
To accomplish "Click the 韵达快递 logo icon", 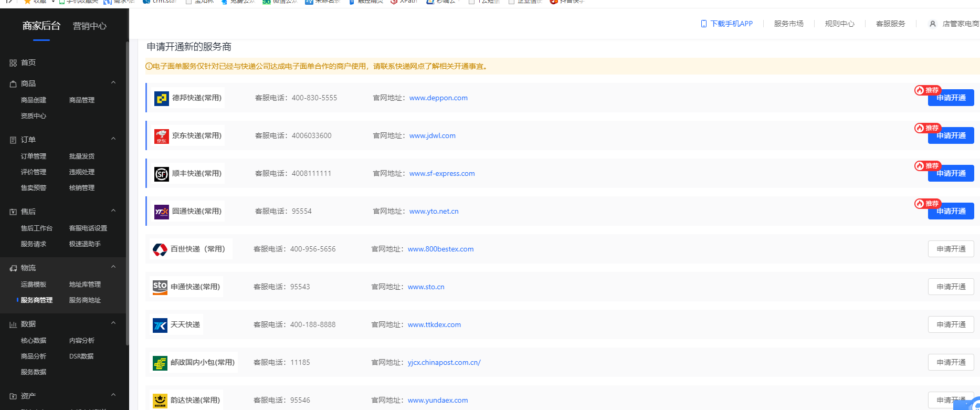I will (160, 401).
